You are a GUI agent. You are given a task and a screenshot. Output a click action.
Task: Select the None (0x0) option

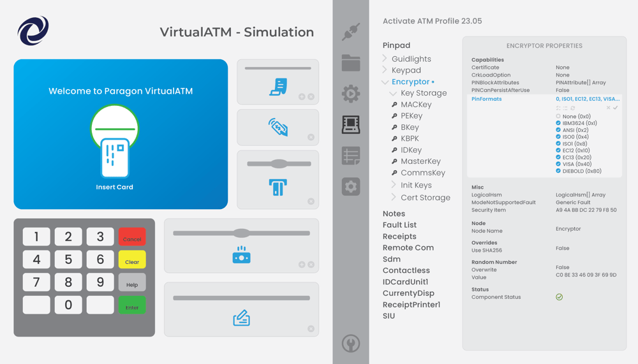tap(558, 116)
